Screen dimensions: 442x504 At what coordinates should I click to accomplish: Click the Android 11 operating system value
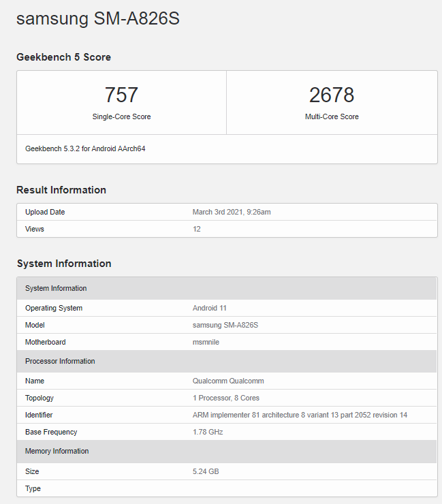click(x=210, y=308)
